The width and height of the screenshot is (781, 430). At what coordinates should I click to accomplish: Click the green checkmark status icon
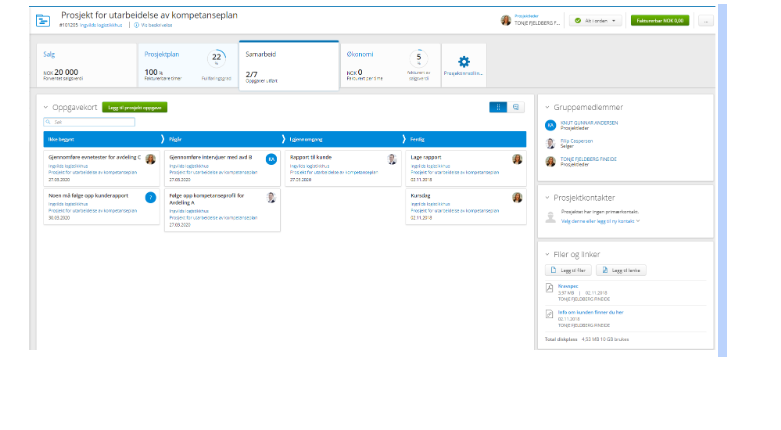click(x=578, y=21)
